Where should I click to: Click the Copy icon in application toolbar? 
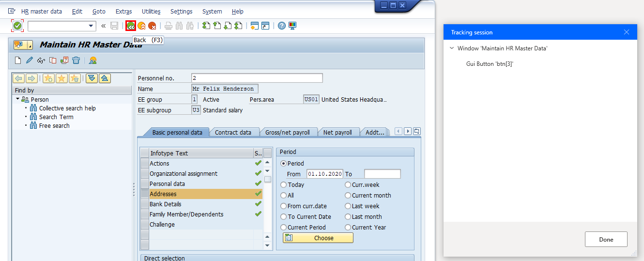point(53,60)
